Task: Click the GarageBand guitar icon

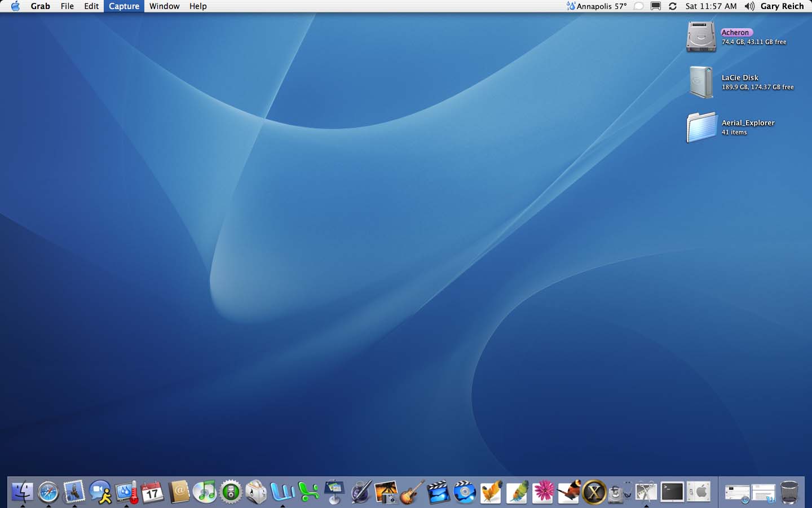Action: click(412, 492)
